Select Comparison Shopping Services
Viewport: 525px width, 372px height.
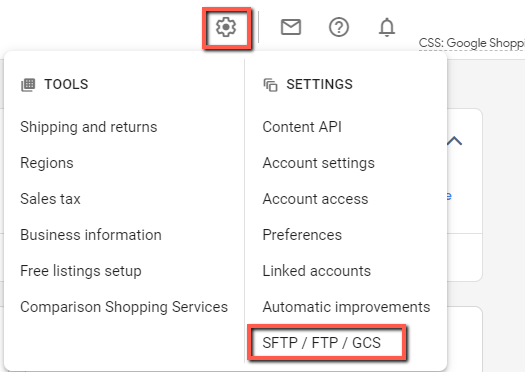pyautogui.click(x=124, y=307)
